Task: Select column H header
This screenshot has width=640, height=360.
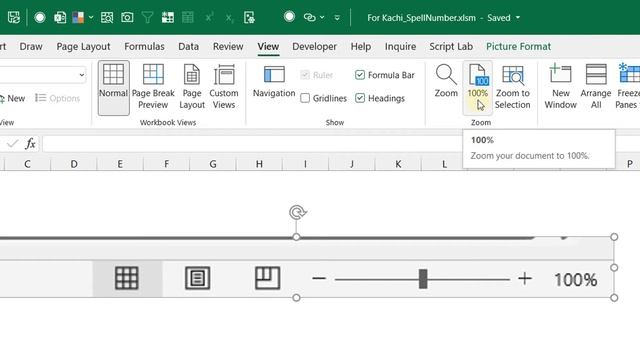Action: 259,164
